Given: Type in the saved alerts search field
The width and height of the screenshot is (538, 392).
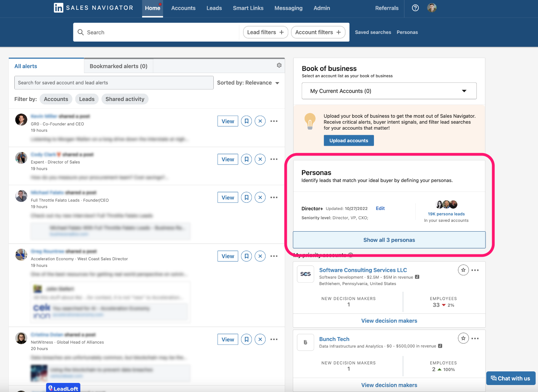Looking at the screenshot, I should point(114,82).
